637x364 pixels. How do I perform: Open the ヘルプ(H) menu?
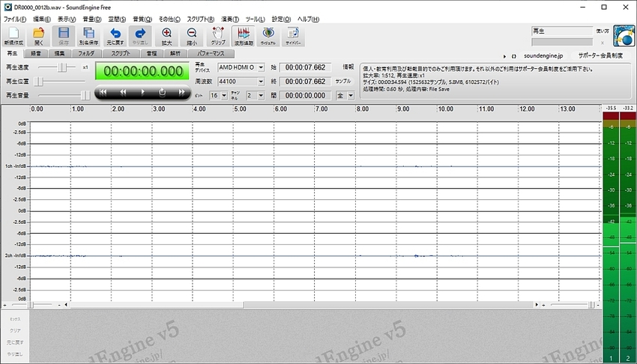[x=308, y=19]
